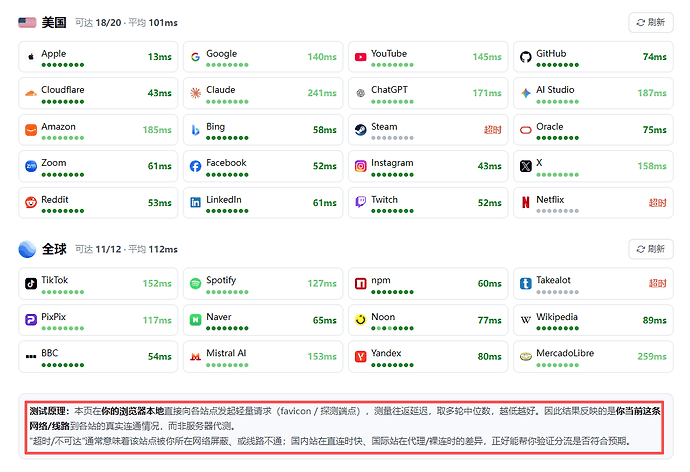Click the TikTok logo icon
This screenshot has width=690, height=472.
[31, 284]
